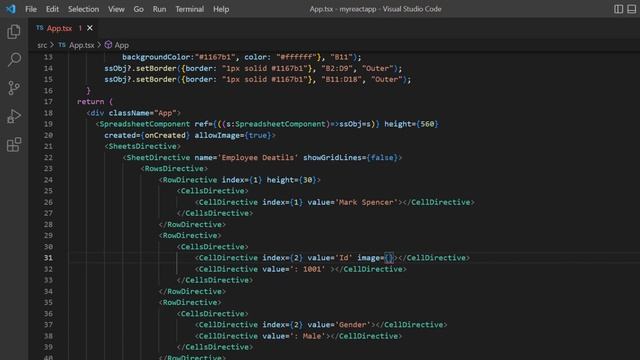Click height={30} on RowDirective line 24

pos(291,180)
